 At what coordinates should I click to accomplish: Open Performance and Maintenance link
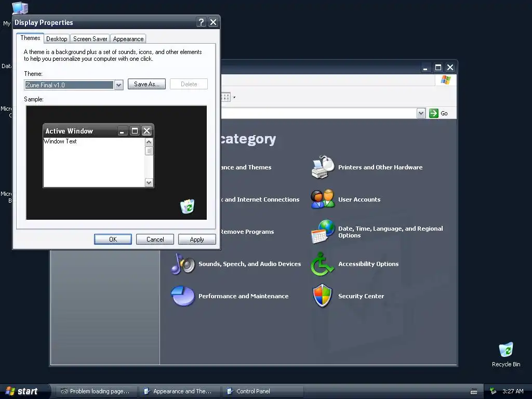pyautogui.click(x=244, y=296)
